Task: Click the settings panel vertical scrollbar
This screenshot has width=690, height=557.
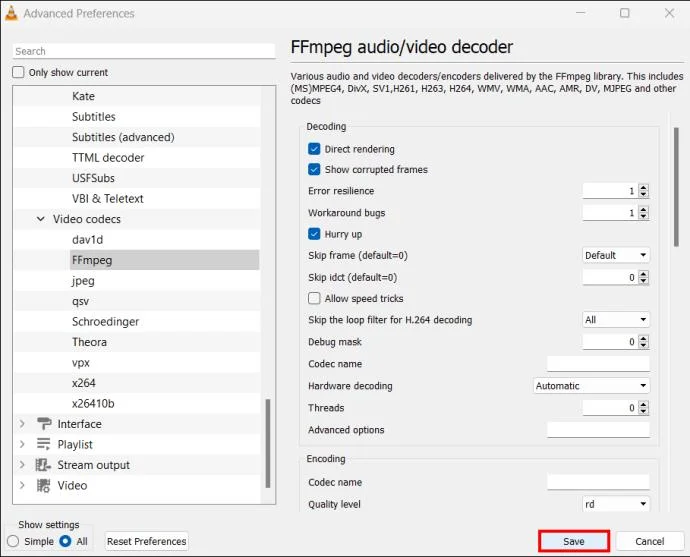Action: coord(676,187)
